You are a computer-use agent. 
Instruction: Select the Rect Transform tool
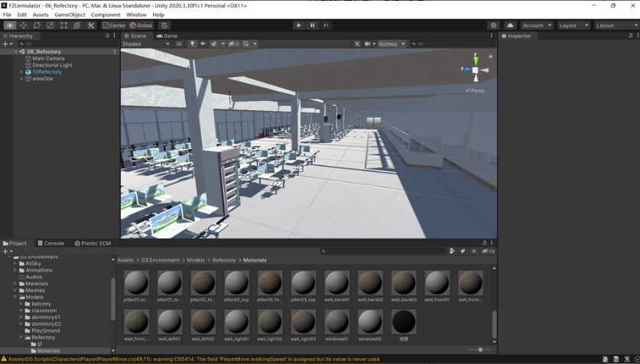coord(63,25)
